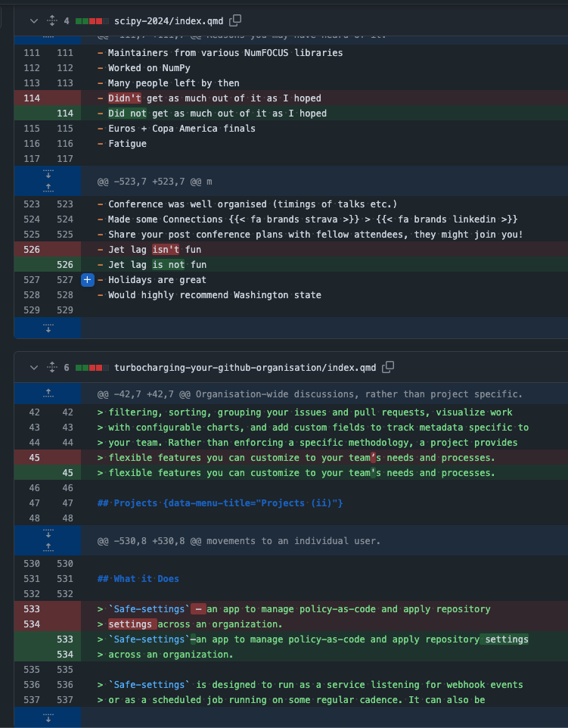Collapse the scipy-2024/index.qmd file diff
This screenshot has height=728, width=568.
[33, 21]
